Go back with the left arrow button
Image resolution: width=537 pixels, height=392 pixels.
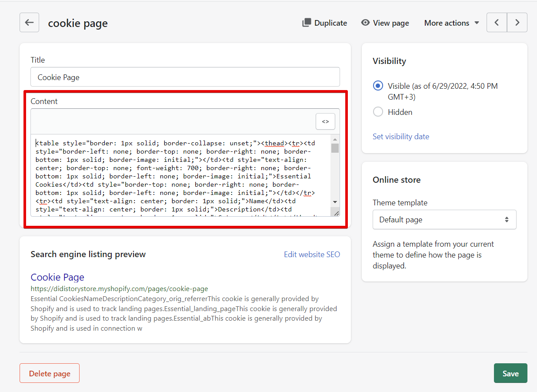29,23
